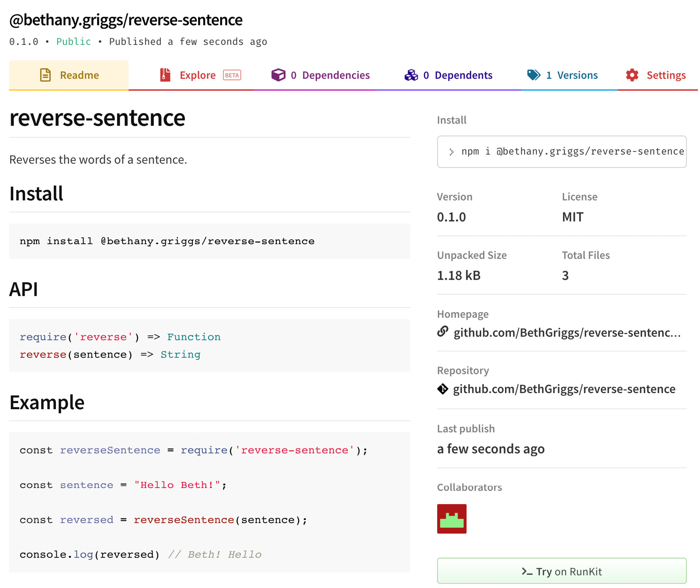Select the Readme document icon
This screenshot has width=700, height=588.
(x=45, y=75)
